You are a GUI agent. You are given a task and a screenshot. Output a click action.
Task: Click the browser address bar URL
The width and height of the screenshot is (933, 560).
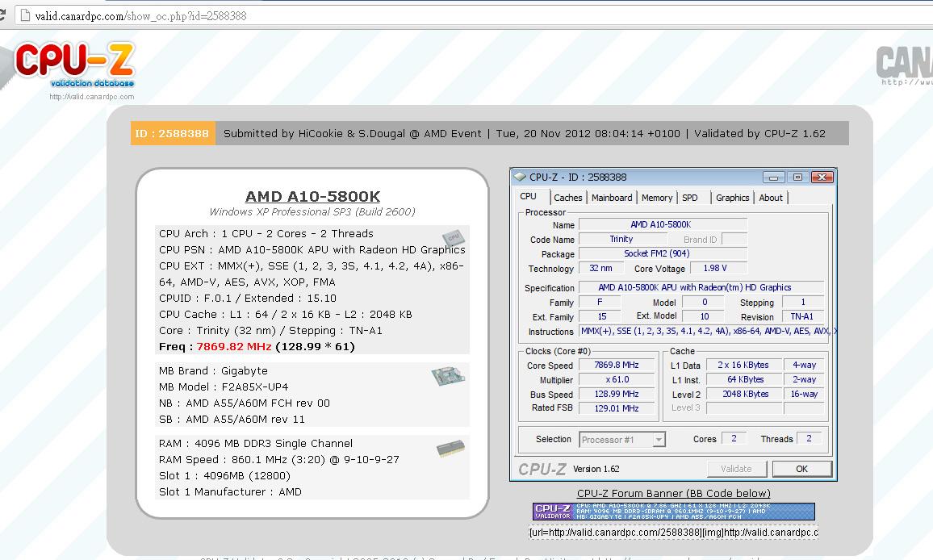pos(141,16)
